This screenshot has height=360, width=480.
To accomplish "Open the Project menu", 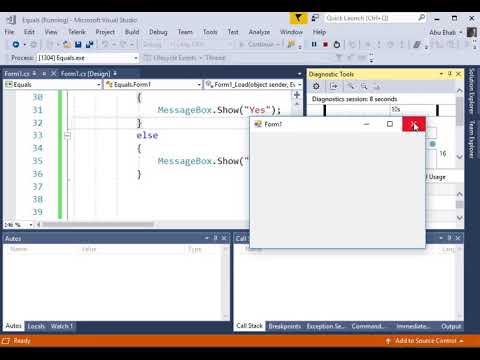I will 105,32.
